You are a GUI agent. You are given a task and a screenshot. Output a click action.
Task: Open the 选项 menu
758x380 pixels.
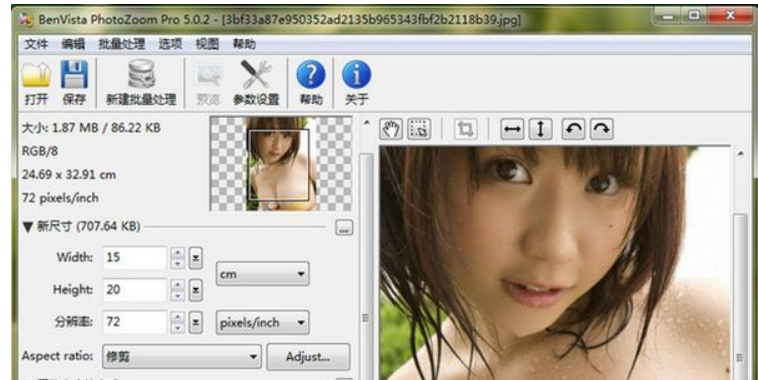point(171,44)
